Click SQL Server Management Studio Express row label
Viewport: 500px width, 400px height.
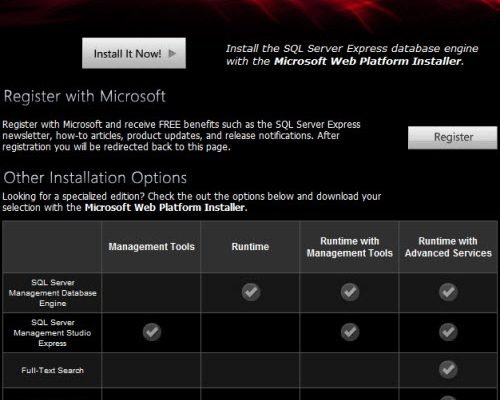[x=52, y=333]
